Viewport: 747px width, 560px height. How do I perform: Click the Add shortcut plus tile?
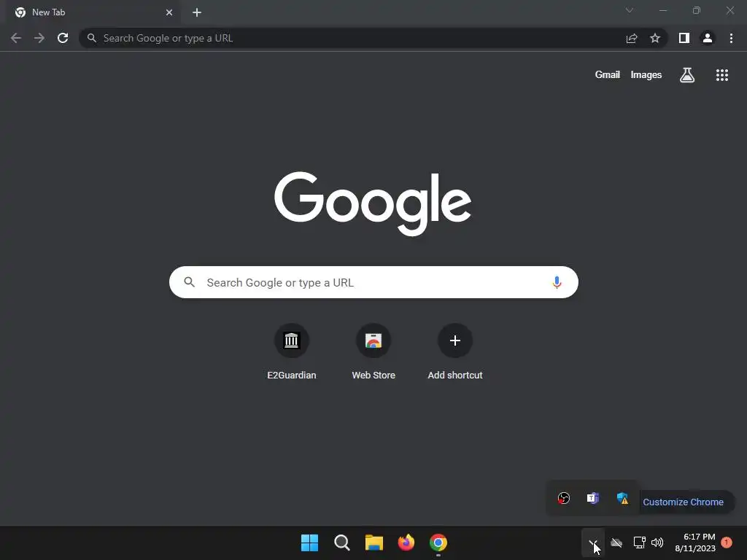[455, 352]
